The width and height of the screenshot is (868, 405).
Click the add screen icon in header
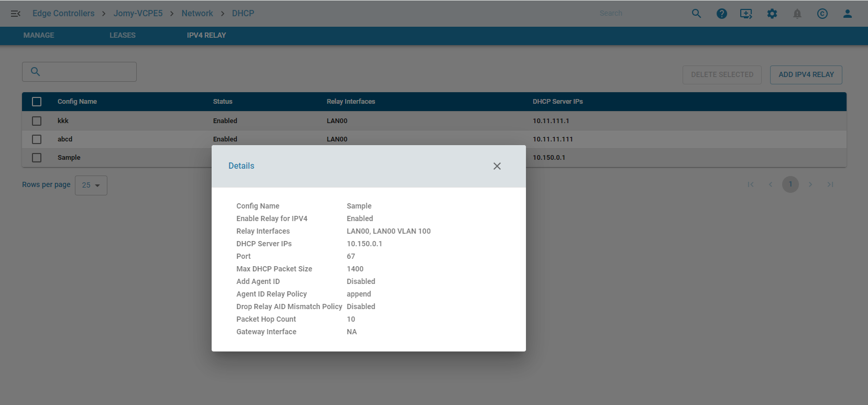coord(746,14)
